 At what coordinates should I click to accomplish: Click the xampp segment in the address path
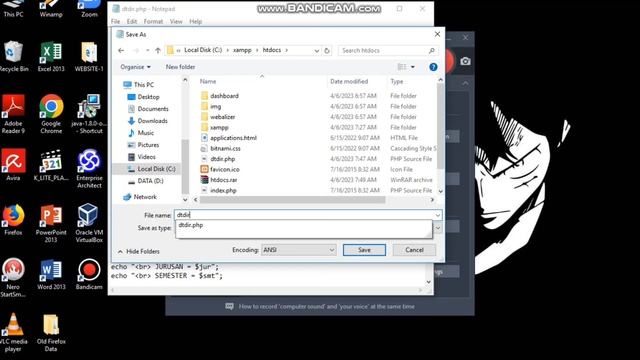pos(242,50)
